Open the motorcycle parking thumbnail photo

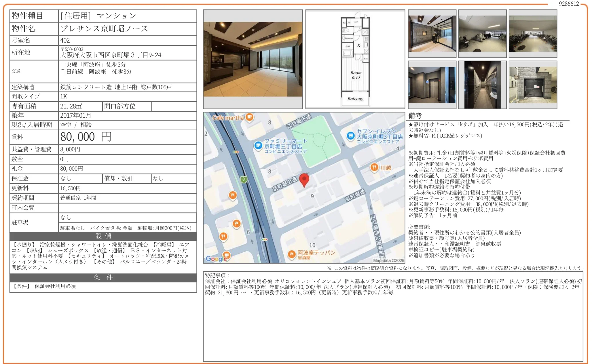482,34
